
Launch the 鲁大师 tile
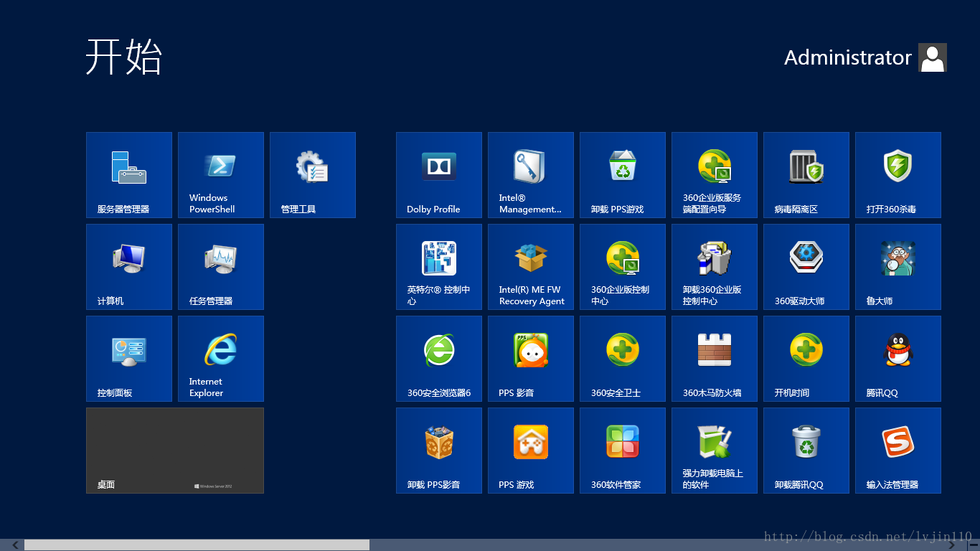[898, 267]
